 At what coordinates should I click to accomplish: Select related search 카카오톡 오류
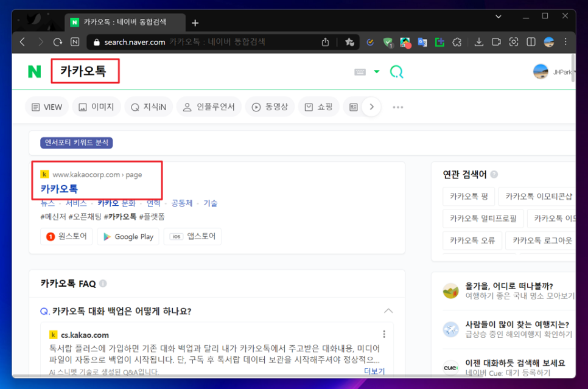(x=472, y=240)
